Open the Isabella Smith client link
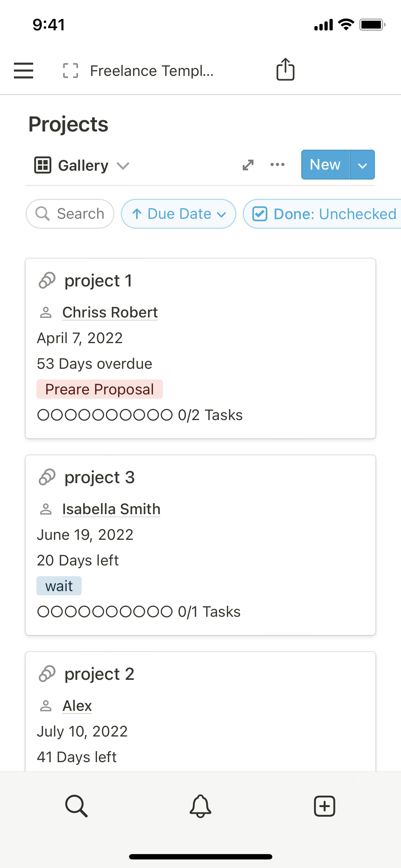401x868 pixels. coord(111,509)
